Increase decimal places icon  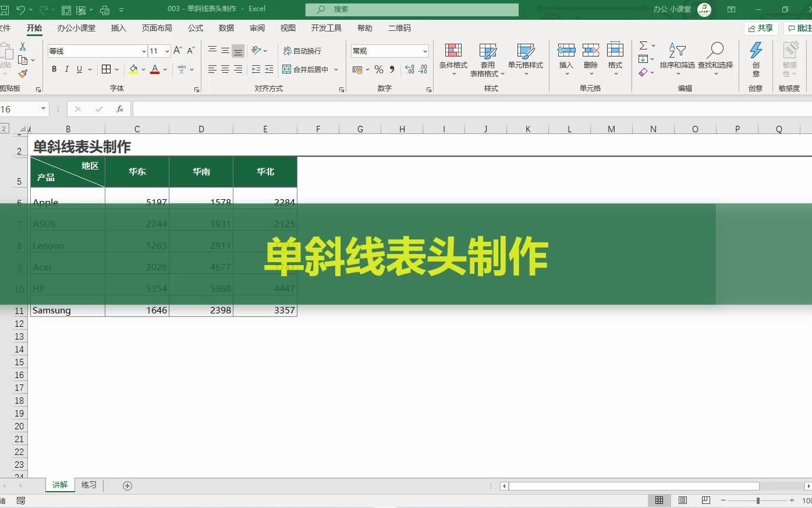point(410,69)
